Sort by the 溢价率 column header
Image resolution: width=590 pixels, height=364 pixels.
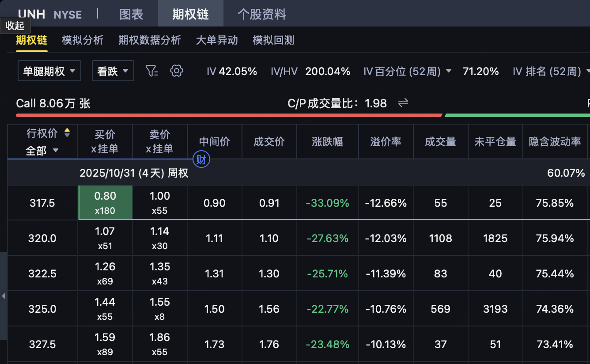pyautogui.click(x=386, y=141)
